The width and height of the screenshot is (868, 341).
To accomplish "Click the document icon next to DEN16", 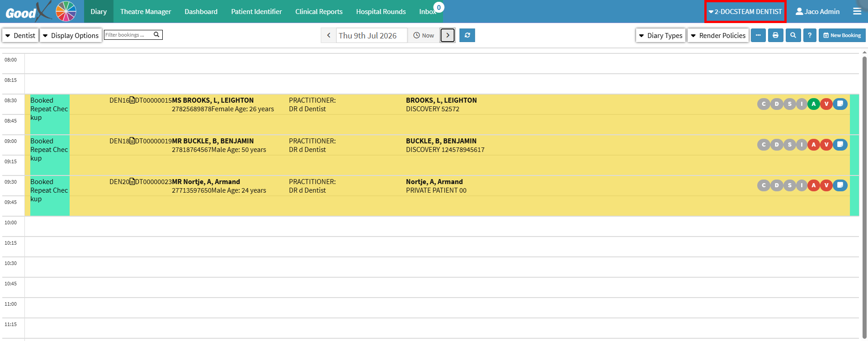I will (x=132, y=100).
